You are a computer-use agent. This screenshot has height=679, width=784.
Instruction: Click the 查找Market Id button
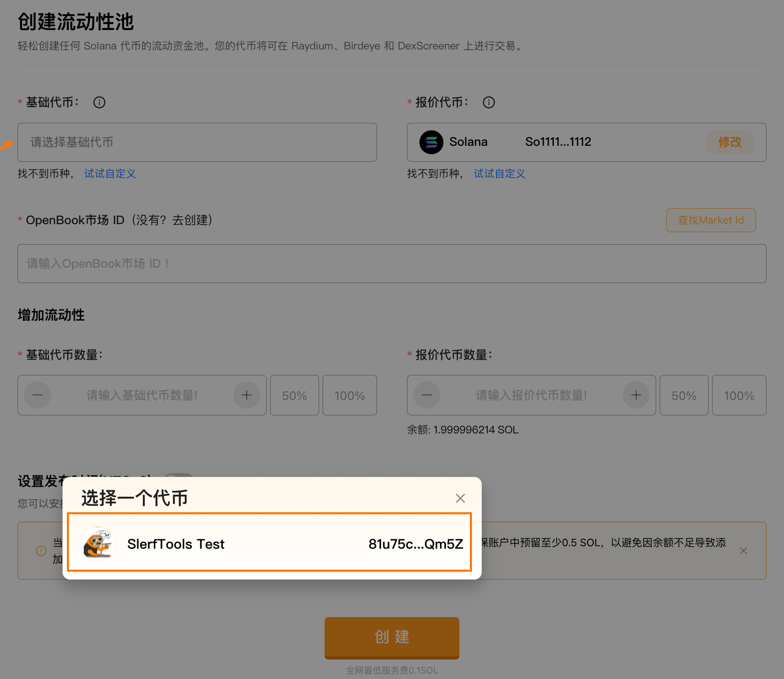tap(711, 220)
